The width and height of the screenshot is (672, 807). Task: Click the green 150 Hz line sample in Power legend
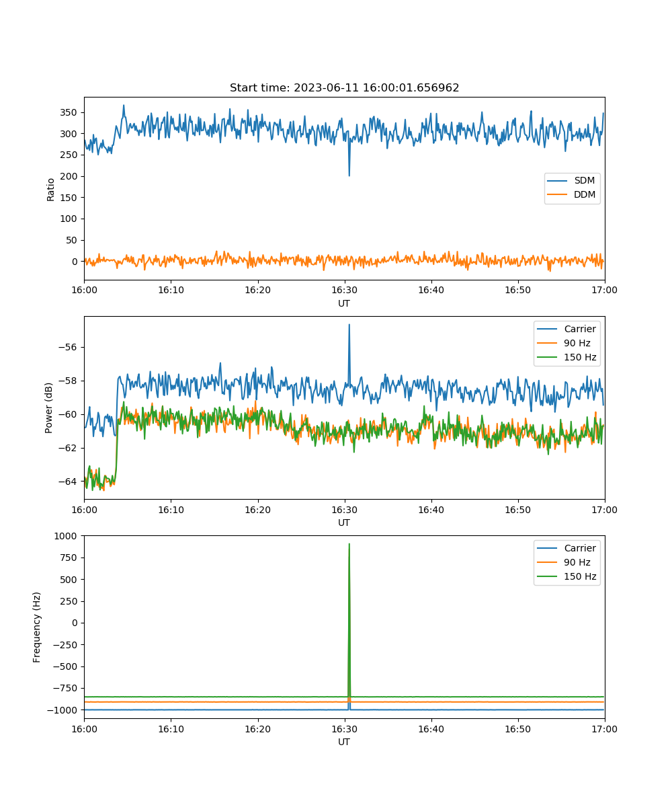click(548, 357)
